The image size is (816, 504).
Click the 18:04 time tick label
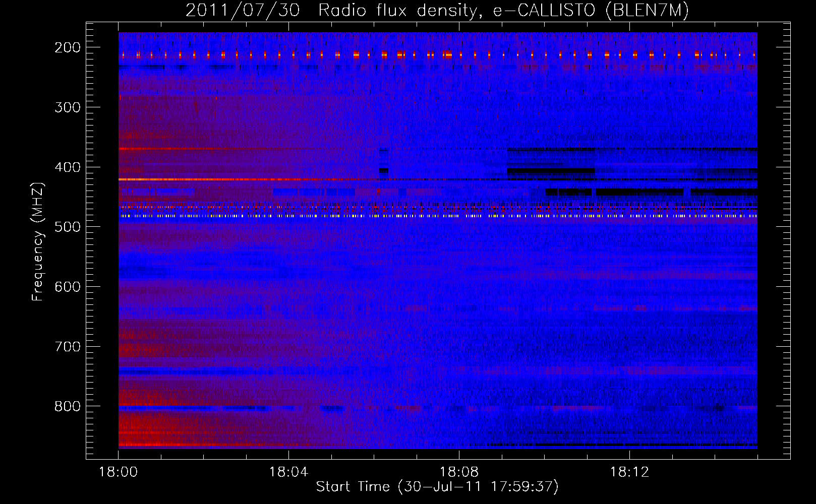pos(289,472)
